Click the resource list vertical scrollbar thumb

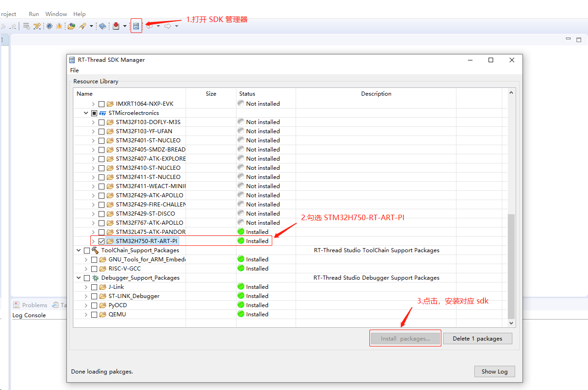511,266
